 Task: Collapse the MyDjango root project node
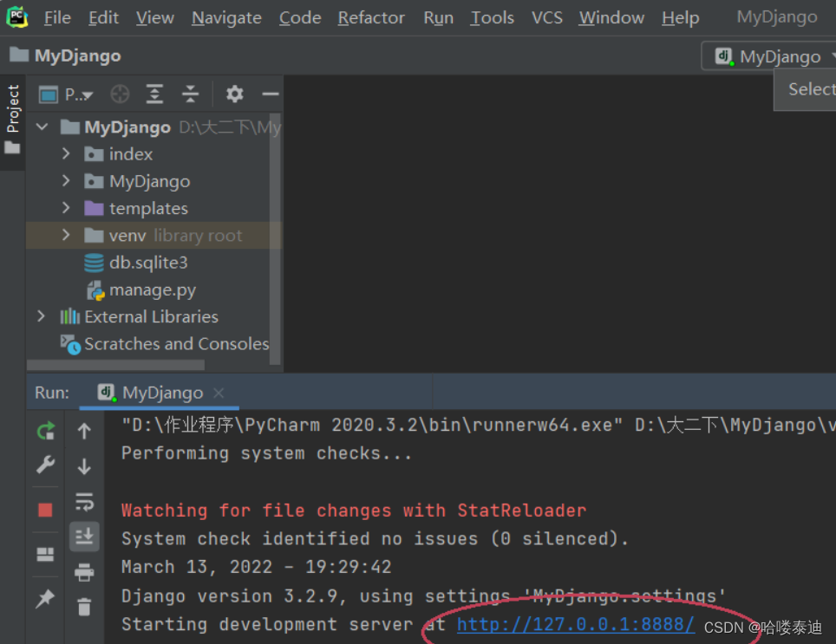[x=42, y=127]
